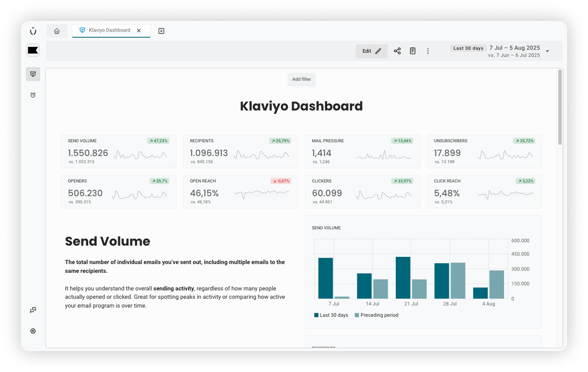Click the Edit button
The height and width of the screenshot is (372, 588).
[x=372, y=51]
